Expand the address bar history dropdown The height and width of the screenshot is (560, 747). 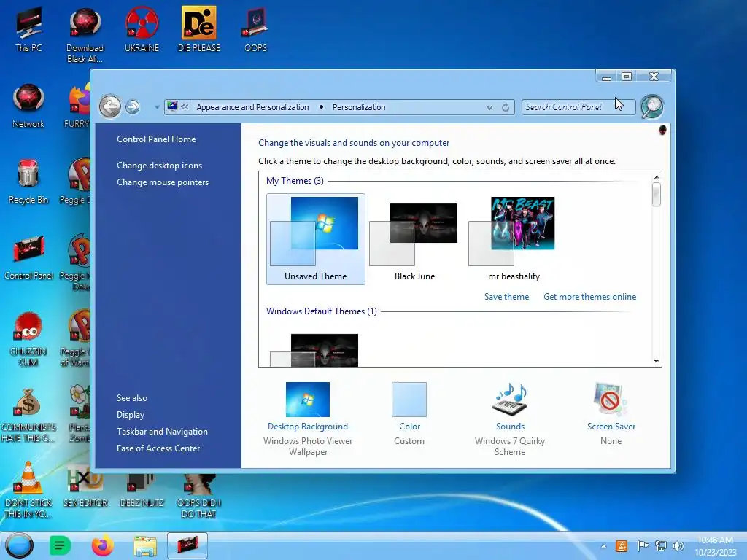point(489,108)
